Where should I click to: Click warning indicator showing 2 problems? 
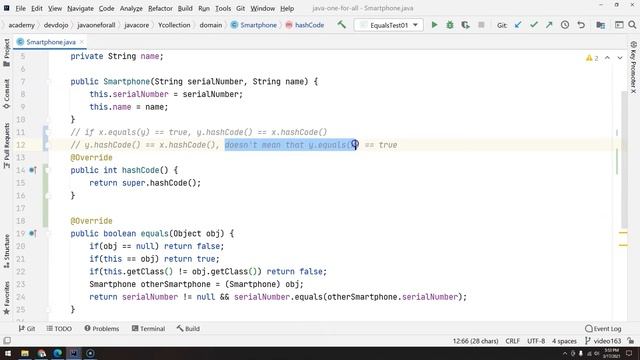[592, 58]
